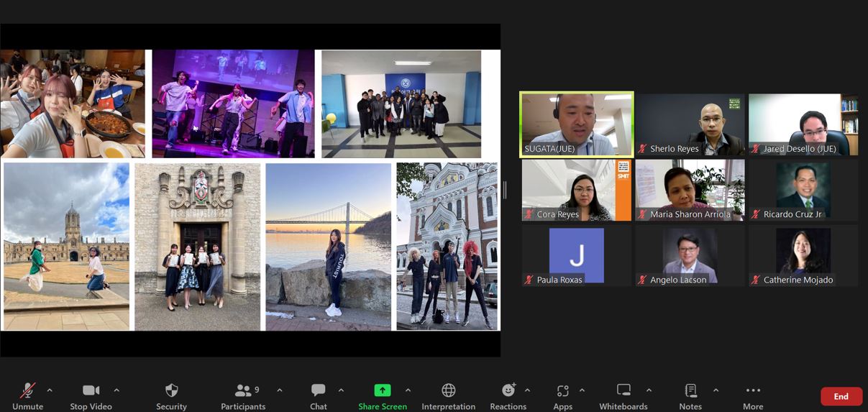
Task: Open the More options menu
Action: click(753, 390)
